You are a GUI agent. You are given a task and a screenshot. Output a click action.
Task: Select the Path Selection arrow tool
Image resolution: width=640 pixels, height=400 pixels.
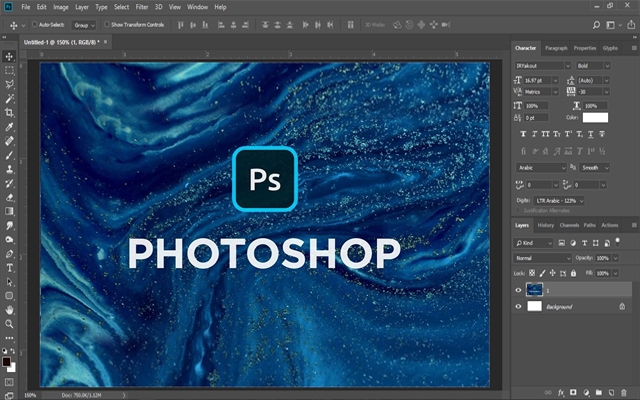(9, 282)
